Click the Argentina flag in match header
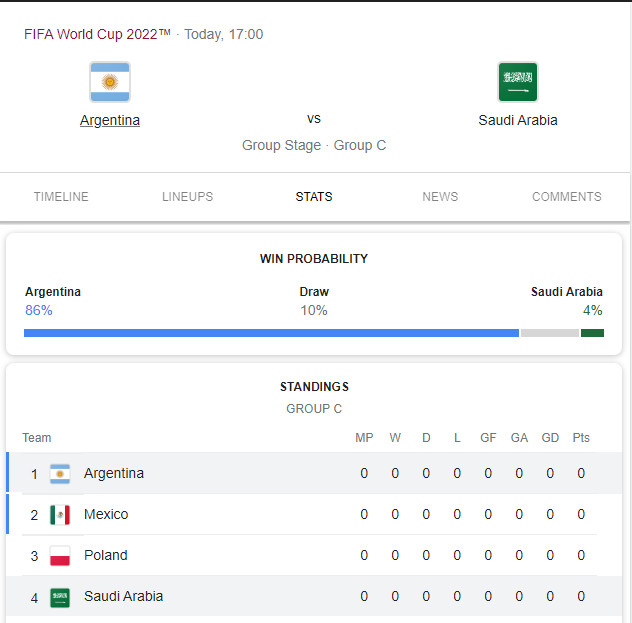Screen dimensions: 632x623 tap(110, 82)
